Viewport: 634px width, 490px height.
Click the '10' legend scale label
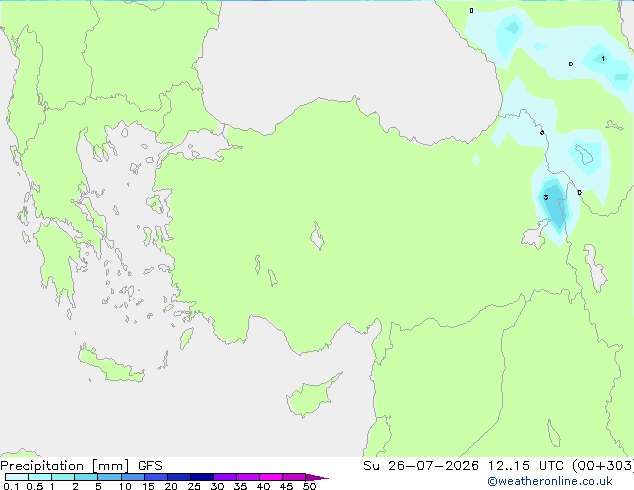(125, 486)
